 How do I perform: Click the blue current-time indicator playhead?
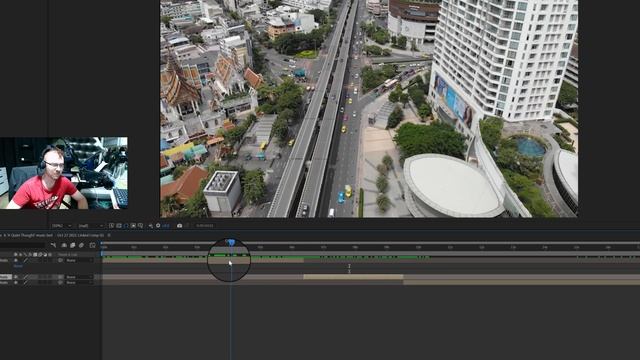(231, 242)
